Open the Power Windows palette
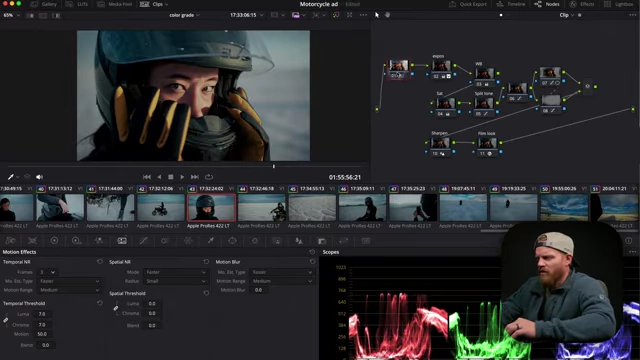The width and height of the screenshot is (640, 360). pos(232,241)
